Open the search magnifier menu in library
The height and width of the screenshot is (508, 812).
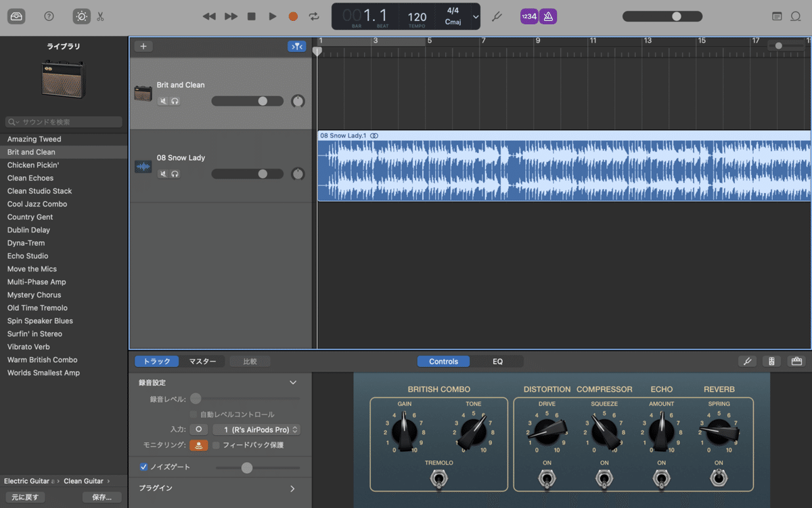point(12,122)
